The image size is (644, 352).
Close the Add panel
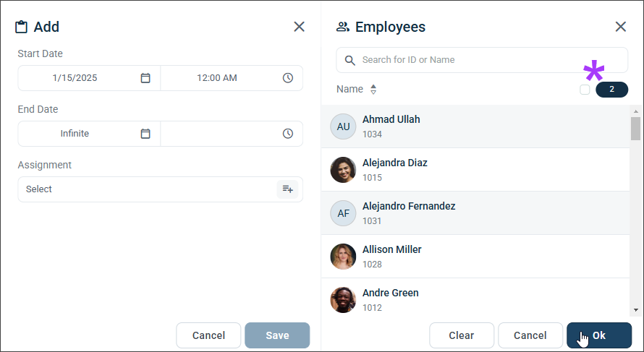(300, 27)
